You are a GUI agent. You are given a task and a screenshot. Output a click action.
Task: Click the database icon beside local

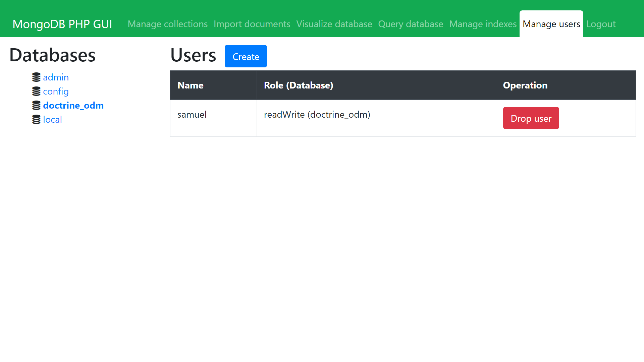[x=36, y=120]
